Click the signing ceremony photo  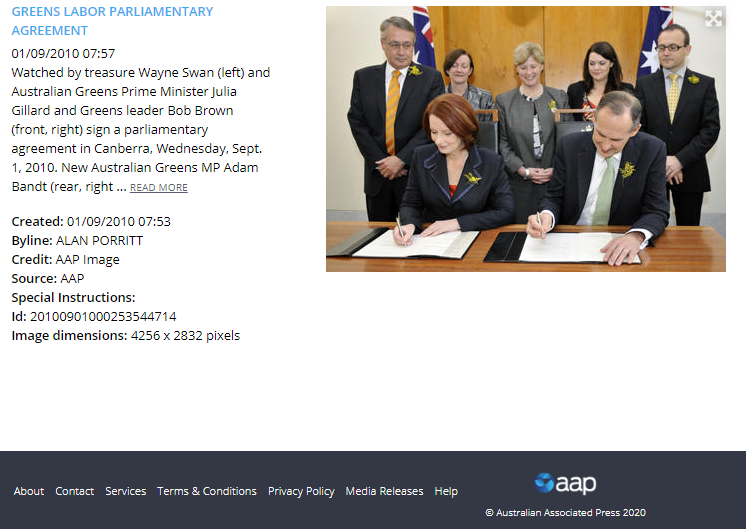[x=526, y=139]
